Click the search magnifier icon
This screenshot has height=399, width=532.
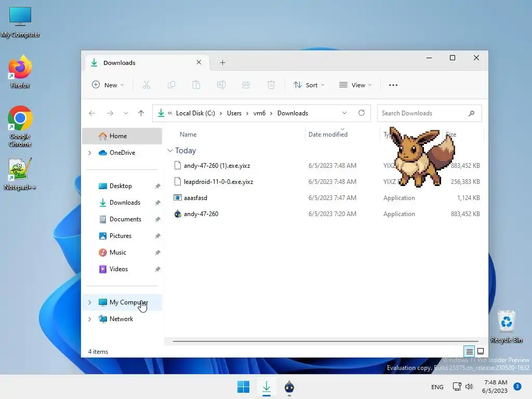click(471, 113)
